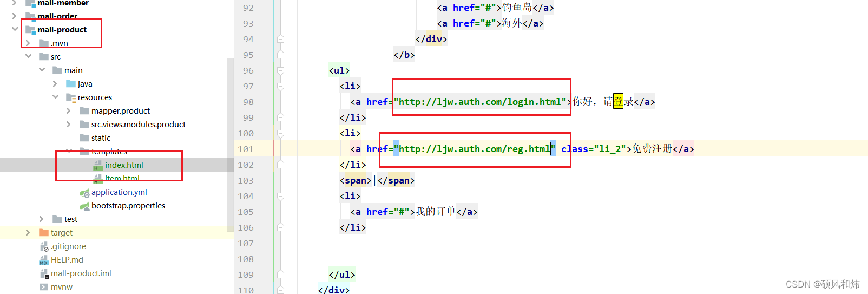The image size is (868, 294).
Task: Fold the li block at line 97
Action: click(281, 86)
